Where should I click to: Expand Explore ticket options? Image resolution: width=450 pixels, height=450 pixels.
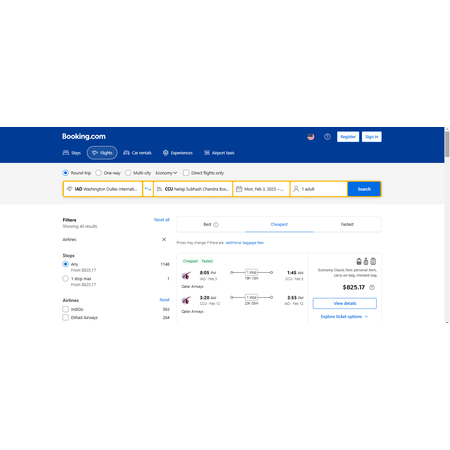click(x=345, y=316)
